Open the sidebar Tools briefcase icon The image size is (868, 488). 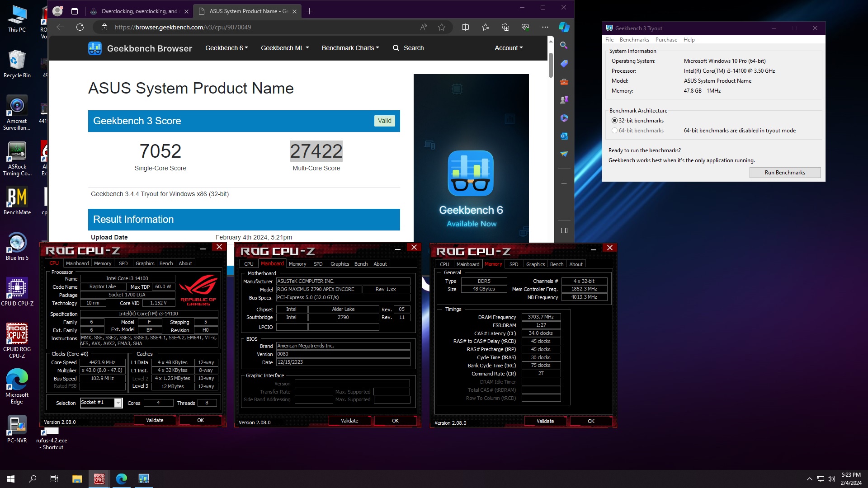(x=564, y=82)
